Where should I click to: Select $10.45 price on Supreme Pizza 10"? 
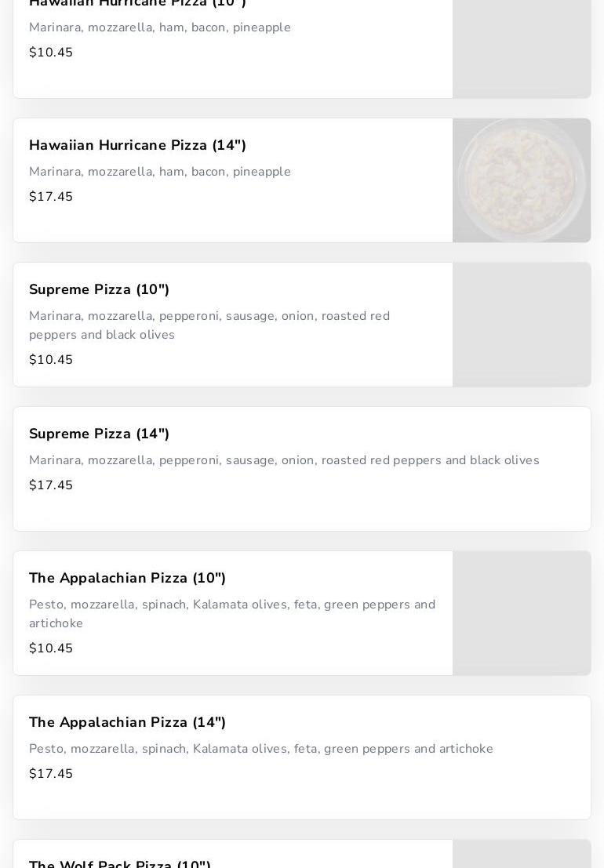51,360
